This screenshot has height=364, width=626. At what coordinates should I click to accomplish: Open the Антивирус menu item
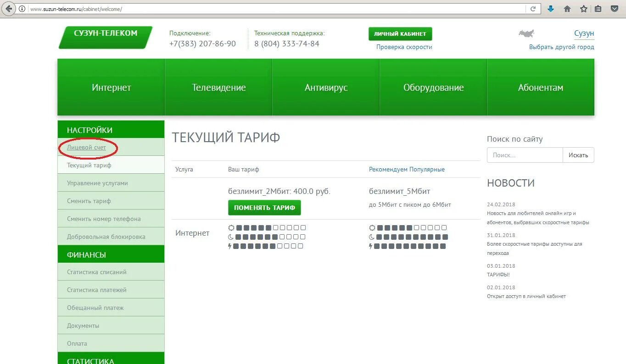326,87
